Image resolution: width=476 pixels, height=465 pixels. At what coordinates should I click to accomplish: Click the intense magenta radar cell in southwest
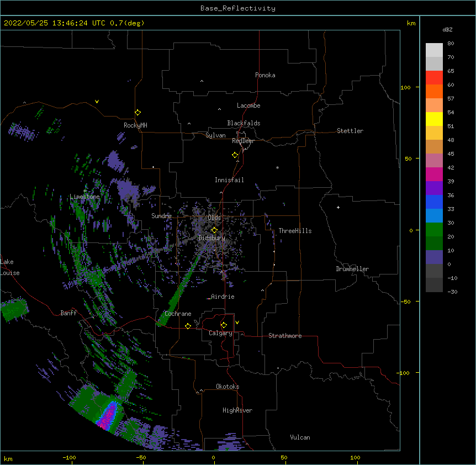108,416
